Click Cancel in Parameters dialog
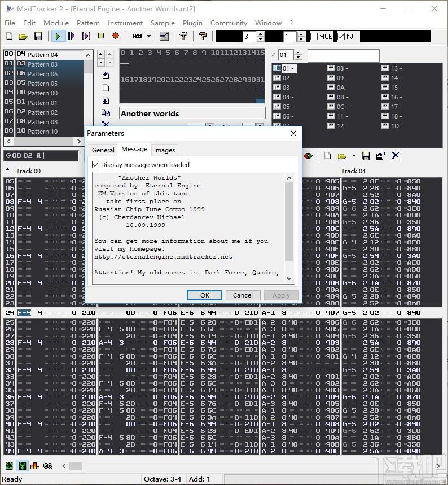The width and height of the screenshot is (448, 485). click(x=243, y=295)
